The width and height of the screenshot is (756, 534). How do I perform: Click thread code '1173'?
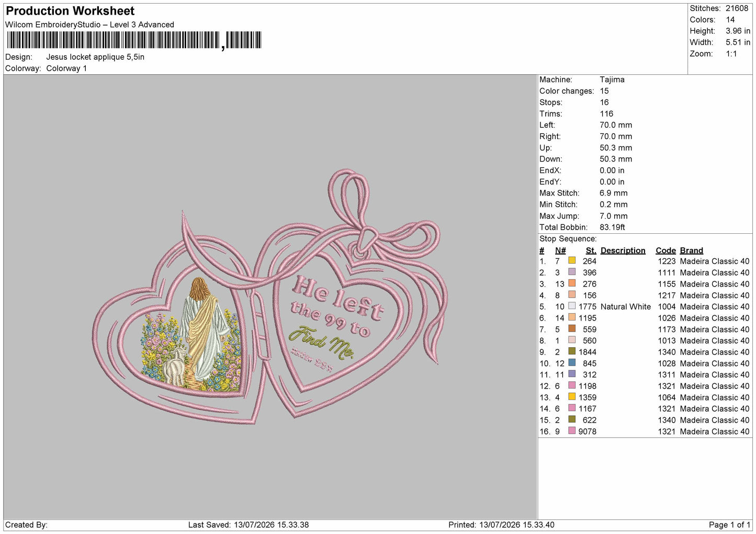667,329
